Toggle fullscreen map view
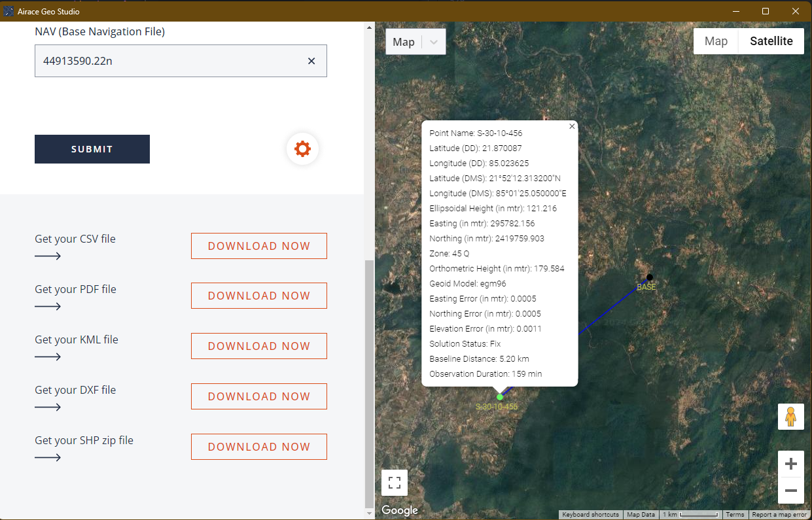The width and height of the screenshot is (812, 520). point(395,483)
